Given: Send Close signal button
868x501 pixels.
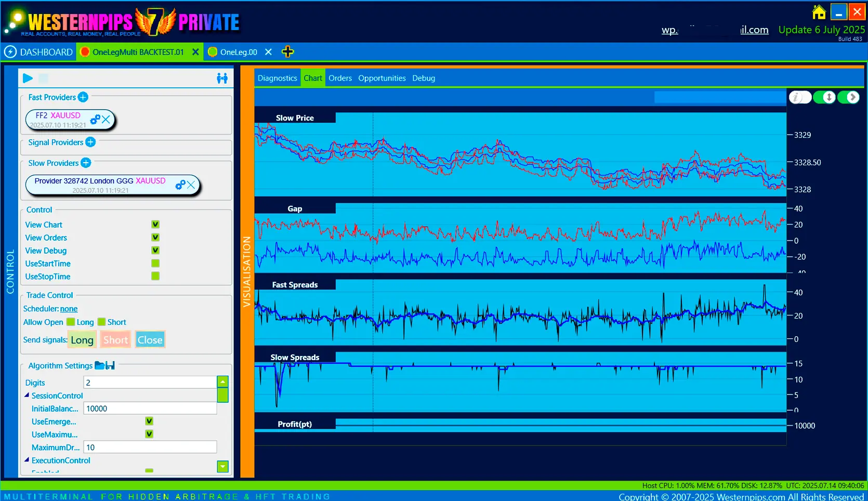Looking at the screenshot, I should click(x=150, y=340).
